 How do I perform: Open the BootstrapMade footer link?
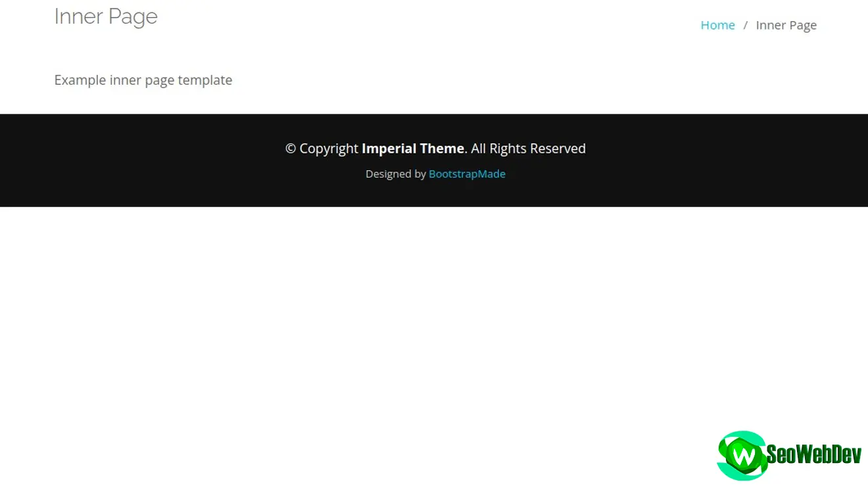tap(467, 174)
